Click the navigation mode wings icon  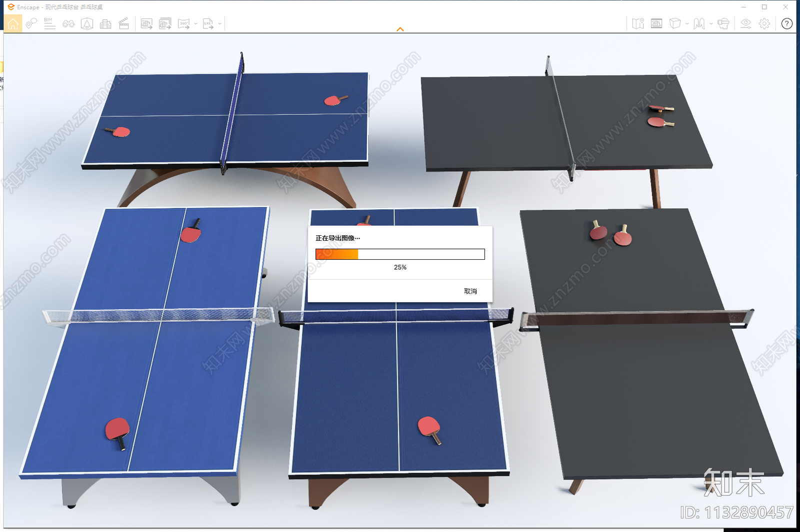click(699, 23)
